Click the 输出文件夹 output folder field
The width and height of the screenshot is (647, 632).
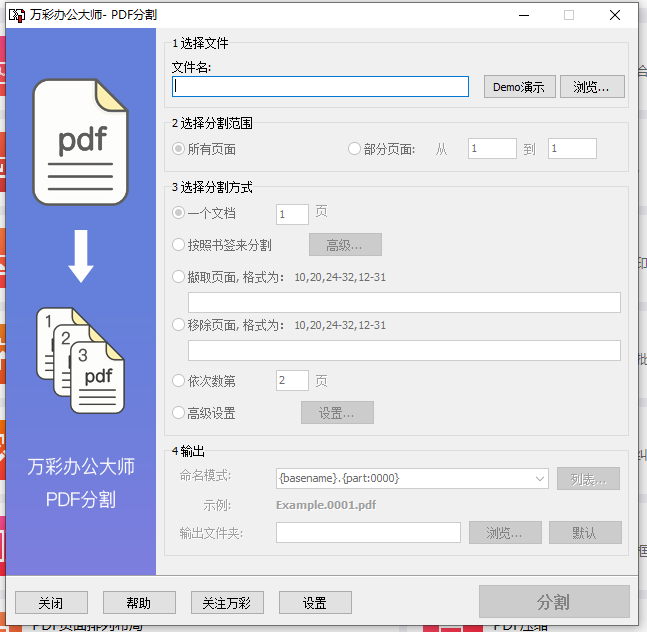[x=368, y=533]
